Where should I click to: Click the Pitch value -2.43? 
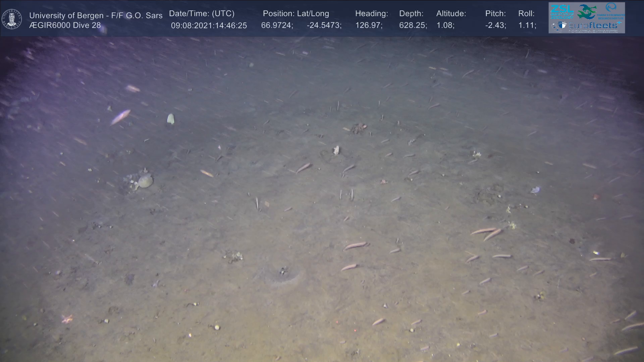pyautogui.click(x=495, y=25)
